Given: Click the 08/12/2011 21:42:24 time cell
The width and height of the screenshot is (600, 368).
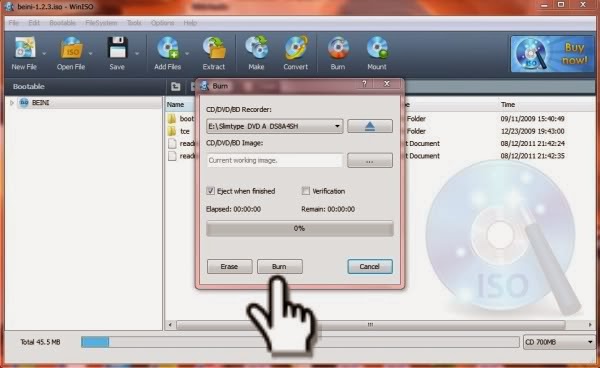Looking at the screenshot, I should (532, 143).
